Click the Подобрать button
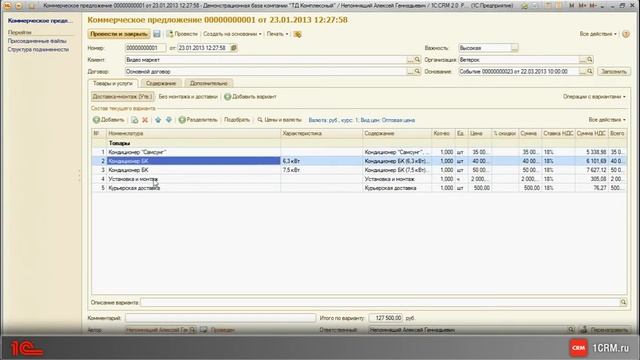The image size is (640, 360). [x=237, y=120]
